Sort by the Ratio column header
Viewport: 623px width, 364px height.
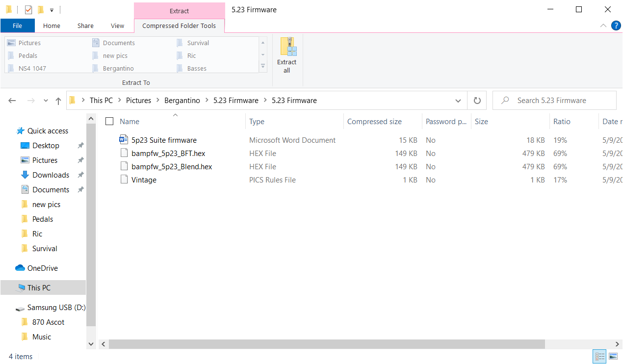(562, 122)
